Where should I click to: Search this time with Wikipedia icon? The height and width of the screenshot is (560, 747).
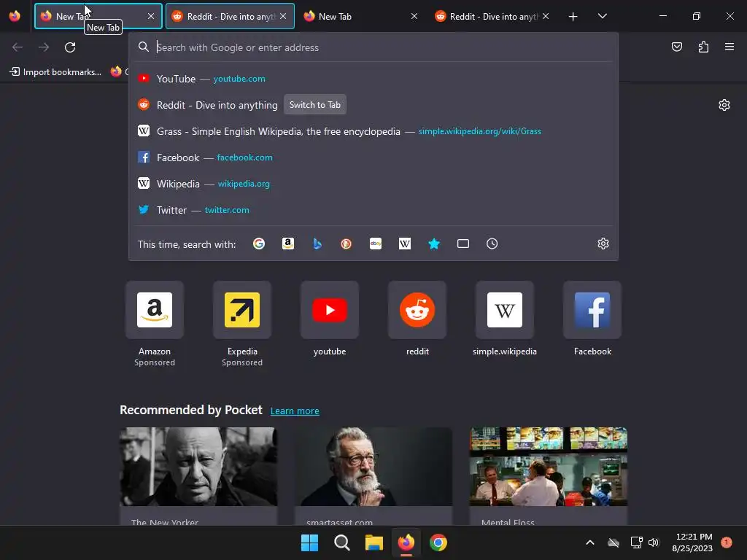[x=404, y=244]
